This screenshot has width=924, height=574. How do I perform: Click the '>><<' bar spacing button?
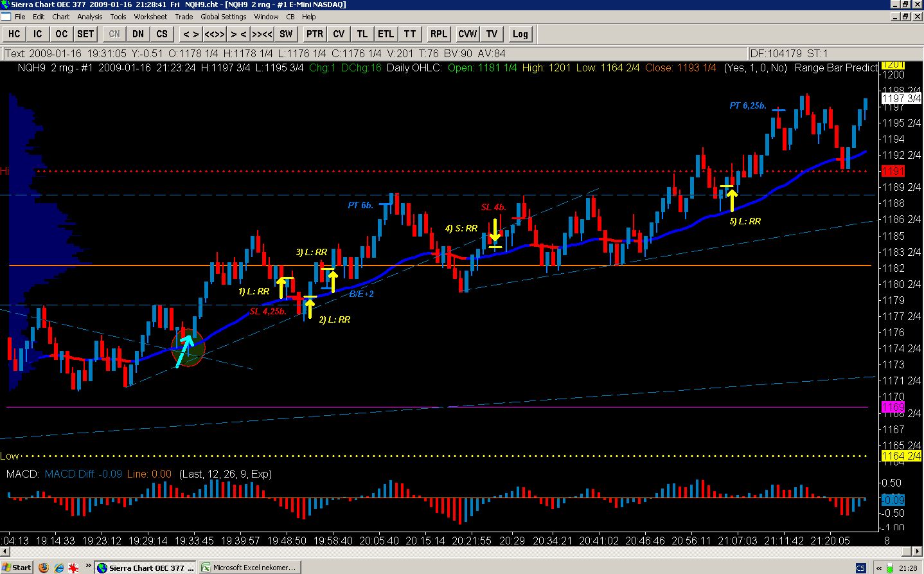pos(262,34)
